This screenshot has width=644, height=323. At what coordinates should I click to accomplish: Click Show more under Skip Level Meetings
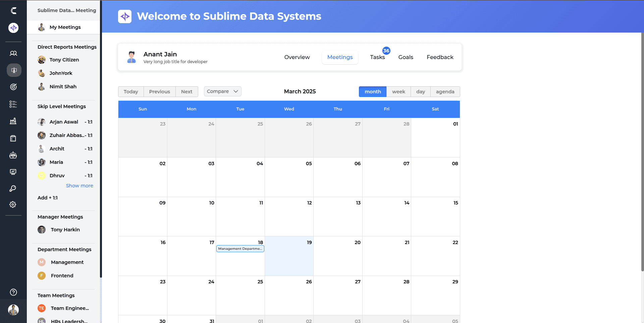[79, 186]
